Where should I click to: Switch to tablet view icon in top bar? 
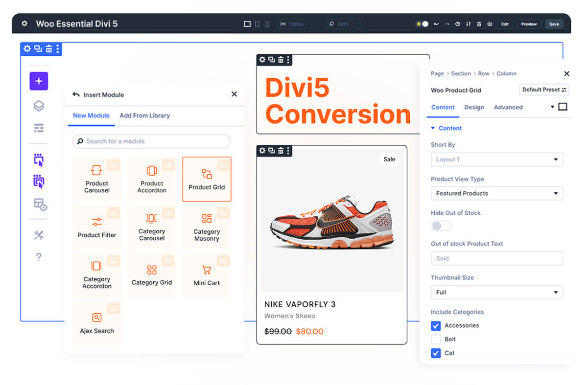click(x=258, y=24)
